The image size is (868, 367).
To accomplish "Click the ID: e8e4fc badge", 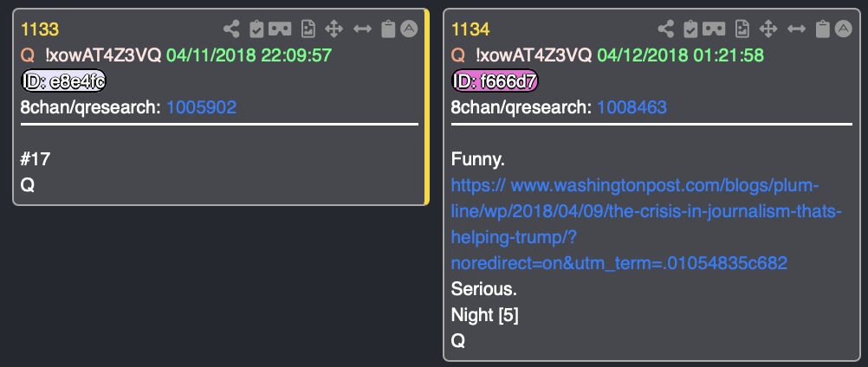I will click(x=63, y=81).
